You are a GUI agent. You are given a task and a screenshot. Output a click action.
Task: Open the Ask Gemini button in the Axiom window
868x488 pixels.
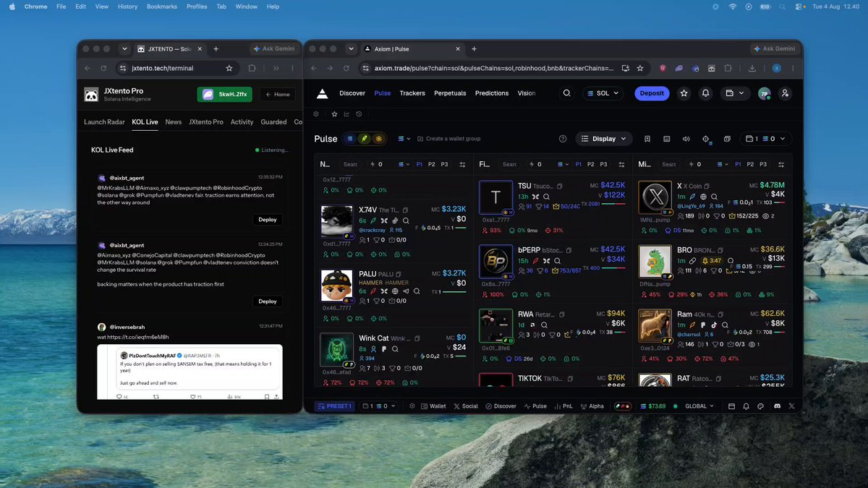(775, 48)
